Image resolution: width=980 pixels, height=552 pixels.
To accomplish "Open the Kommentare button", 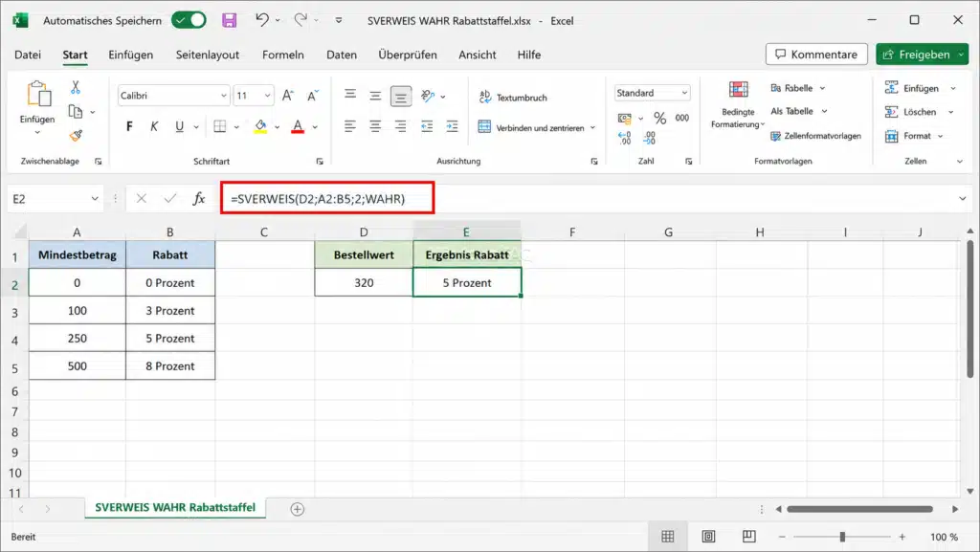I will 816,55.
